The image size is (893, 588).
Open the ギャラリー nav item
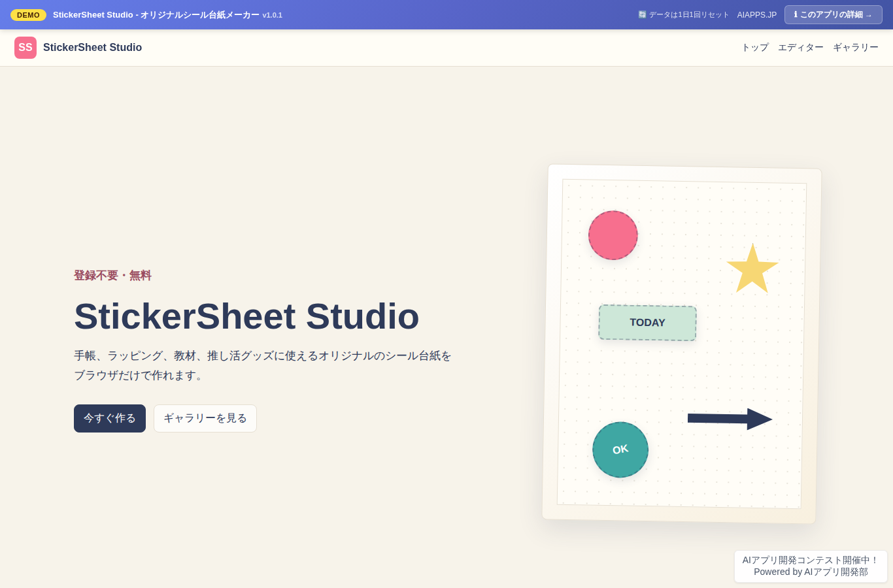tap(856, 48)
